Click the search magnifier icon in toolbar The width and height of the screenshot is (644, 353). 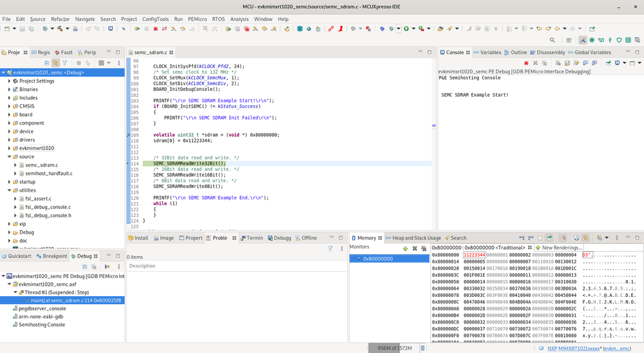(552, 41)
